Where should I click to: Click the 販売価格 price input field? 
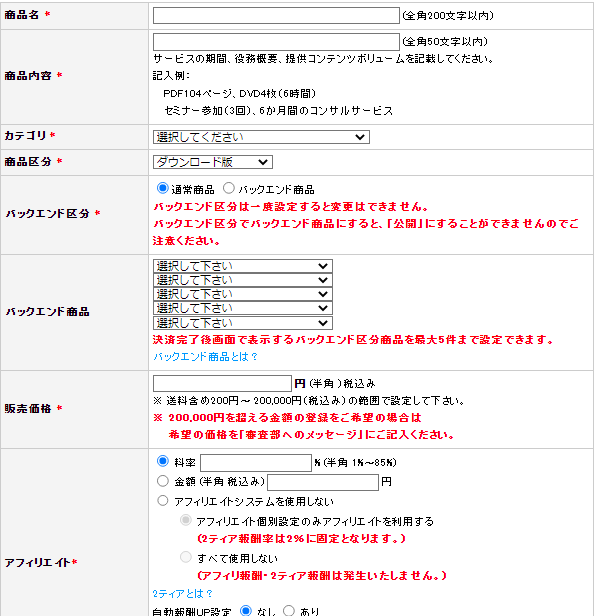pyautogui.click(x=222, y=383)
